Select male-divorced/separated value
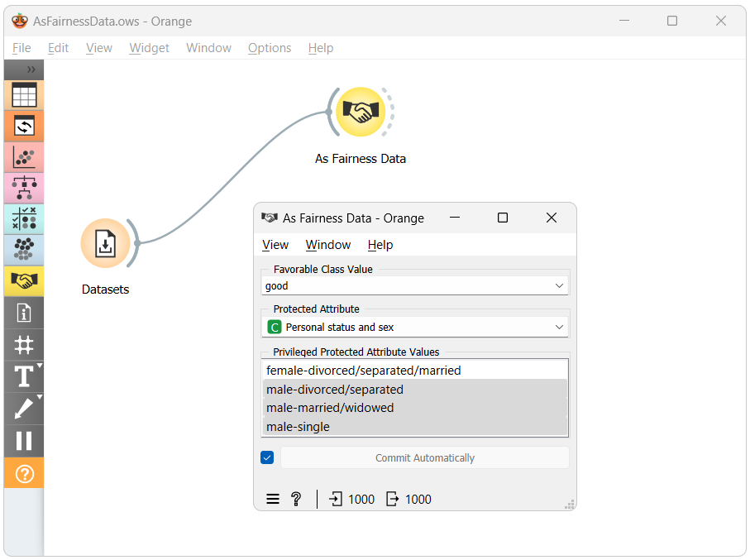 pos(415,389)
